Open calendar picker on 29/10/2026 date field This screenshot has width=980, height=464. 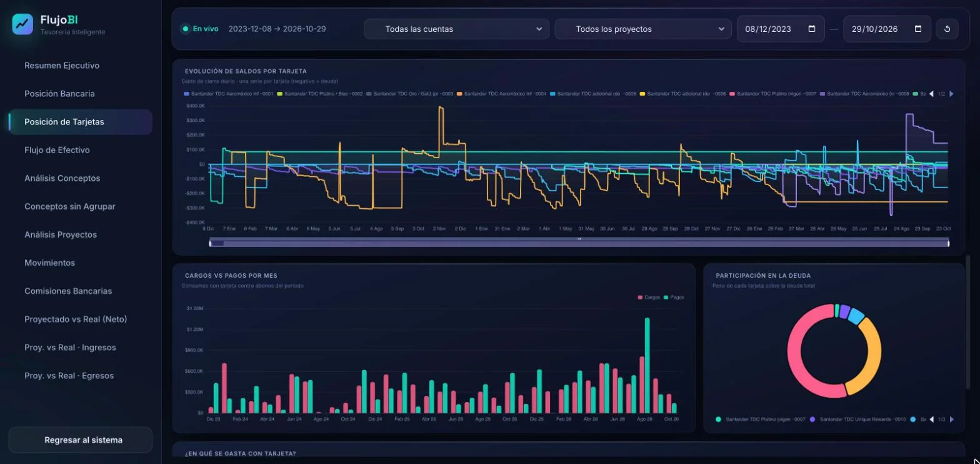[x=918, y=29]
